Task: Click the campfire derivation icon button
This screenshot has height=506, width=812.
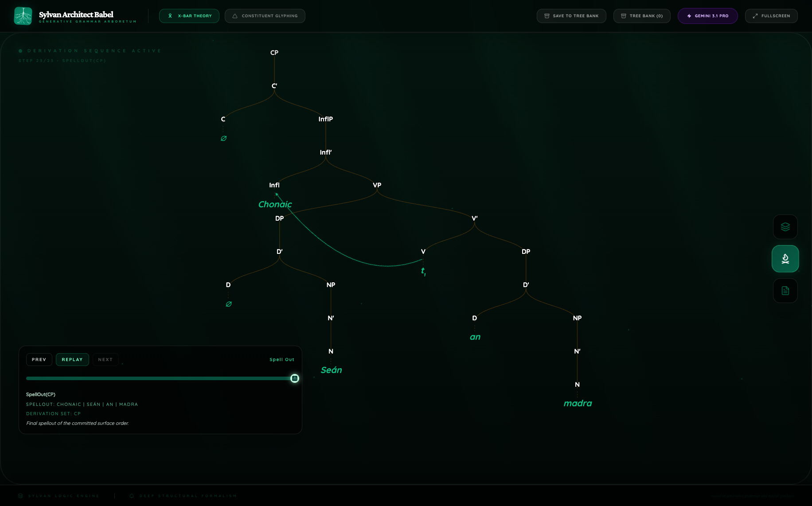Action: click(x=785, y=259)
